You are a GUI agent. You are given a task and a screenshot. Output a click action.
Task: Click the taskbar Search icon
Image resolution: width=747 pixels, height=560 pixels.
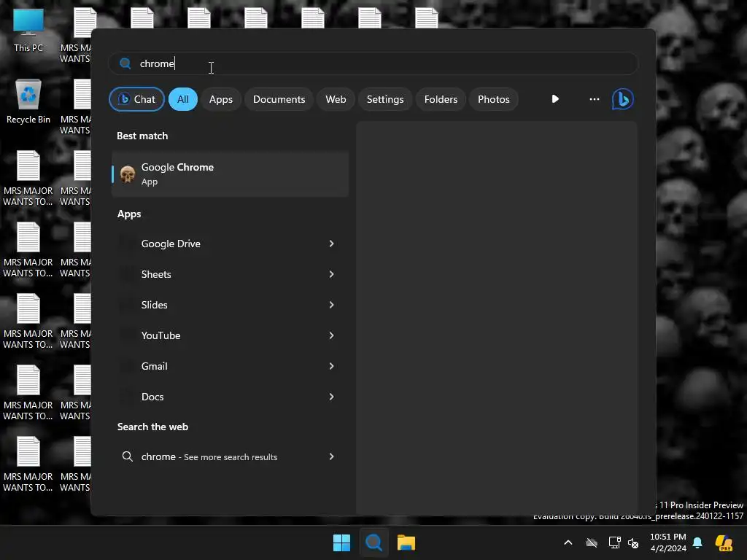(374, 542)
